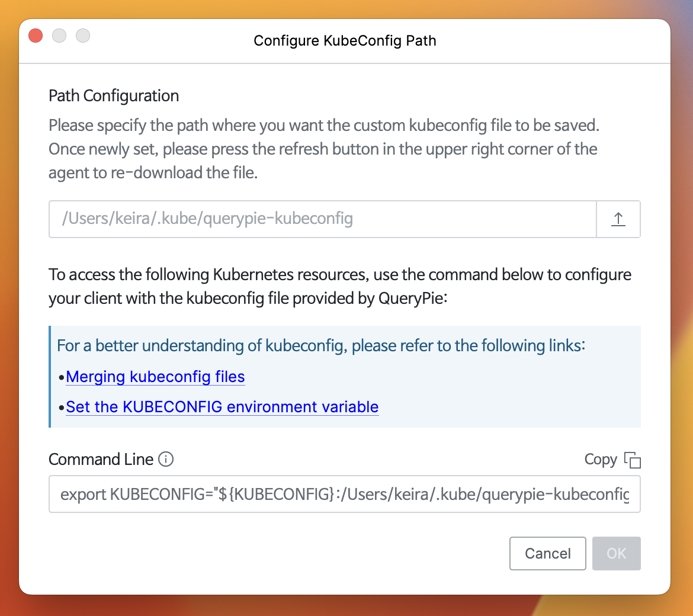Click the Command Line label
The height and width of the screenshot is (616, 693).
(x=101, y=460)
